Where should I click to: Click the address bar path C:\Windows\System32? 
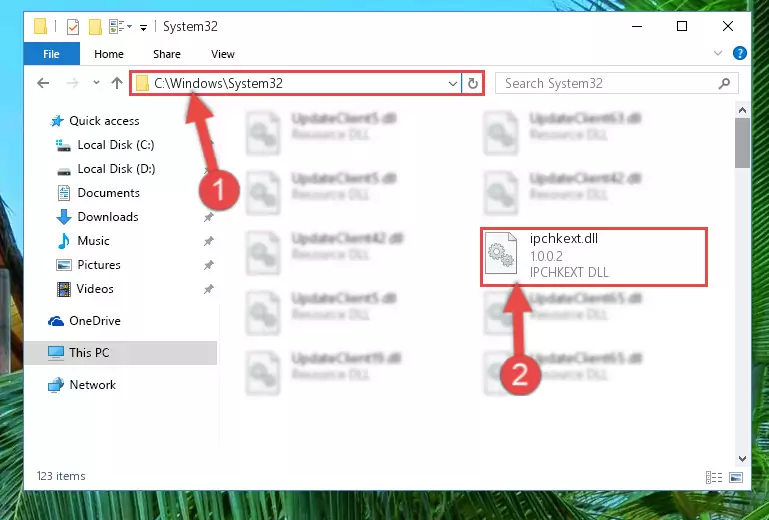coord(218,83)
